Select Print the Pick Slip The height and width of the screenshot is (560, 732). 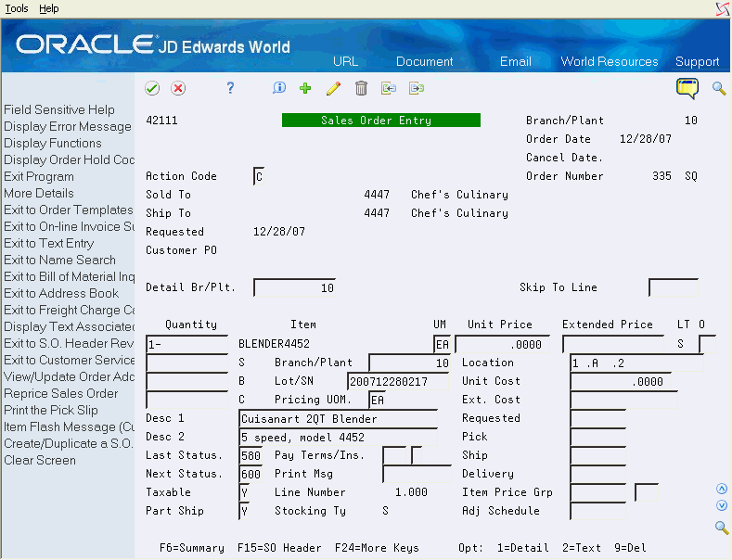51,410
